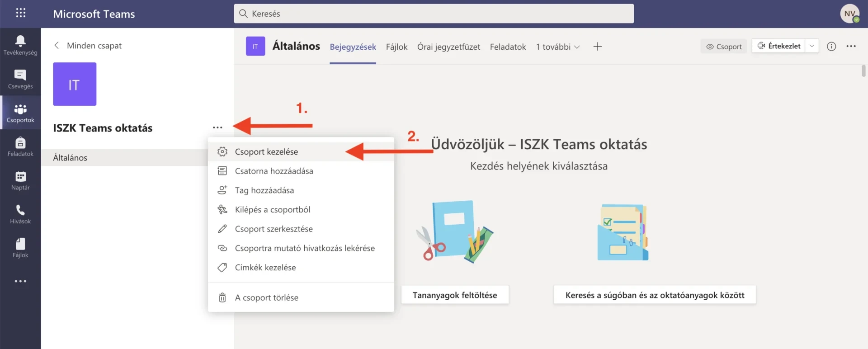Open the Órai jegyzetfüzet tab
The height and width of the screenshot is (349, 868).
click(x=448, y=47)
